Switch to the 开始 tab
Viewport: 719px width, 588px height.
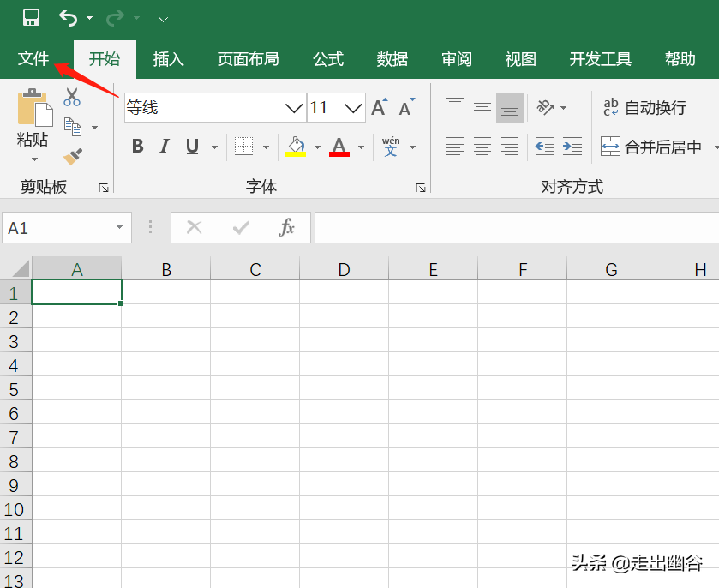click(105, 59)
